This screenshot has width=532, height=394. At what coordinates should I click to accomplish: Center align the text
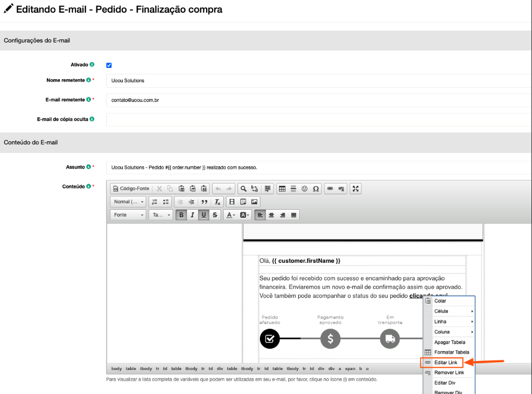271,215
